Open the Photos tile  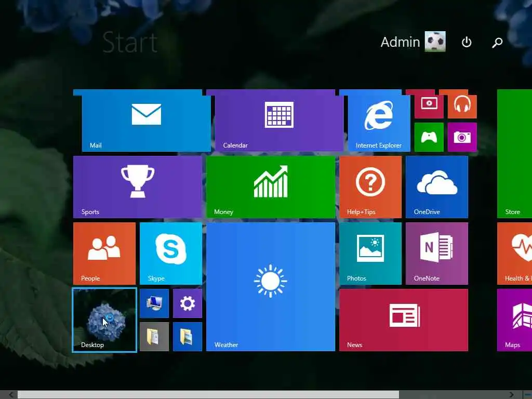pos(370,254)
